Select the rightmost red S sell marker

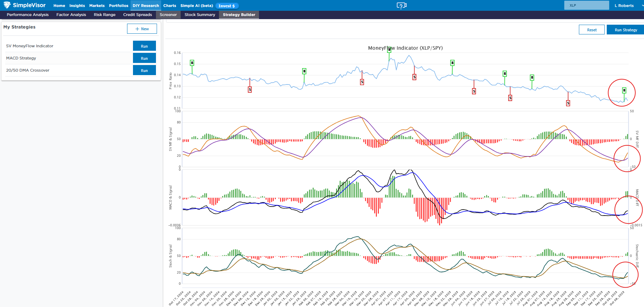(x=568, y=103)
